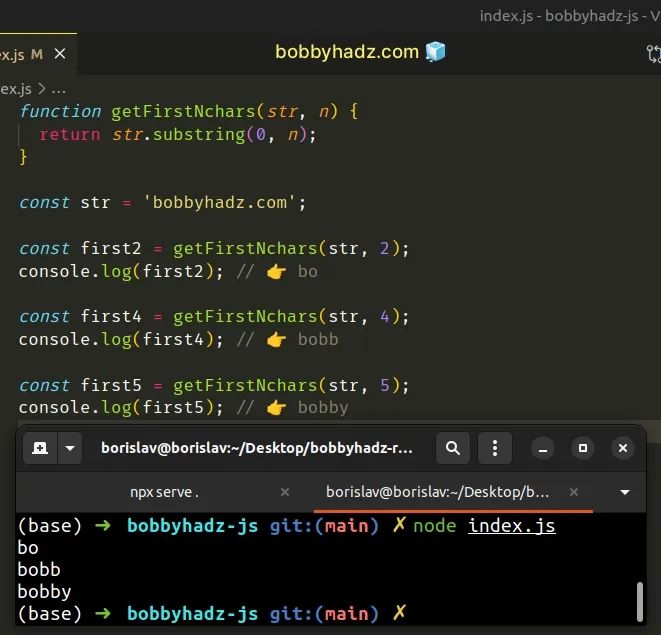The height and width of the screenshot is (635, 661).
Task: Click the first2 variable declaration
Action: coord(110,248)
